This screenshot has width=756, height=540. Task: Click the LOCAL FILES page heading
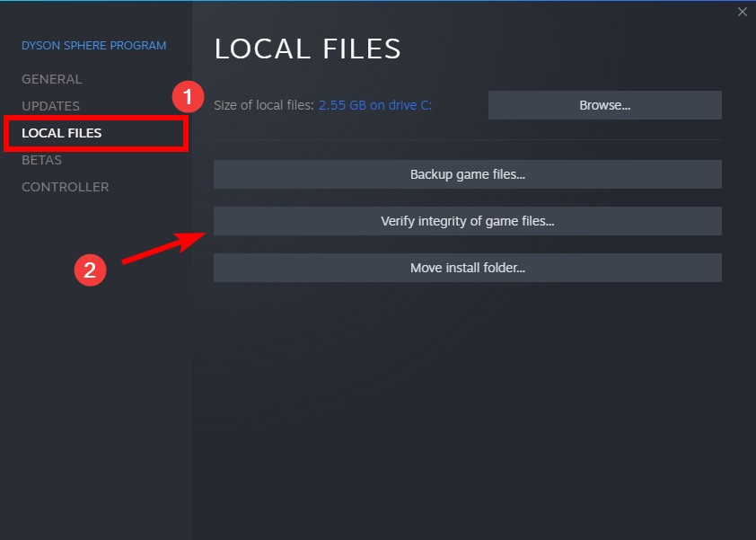point(308,49)
